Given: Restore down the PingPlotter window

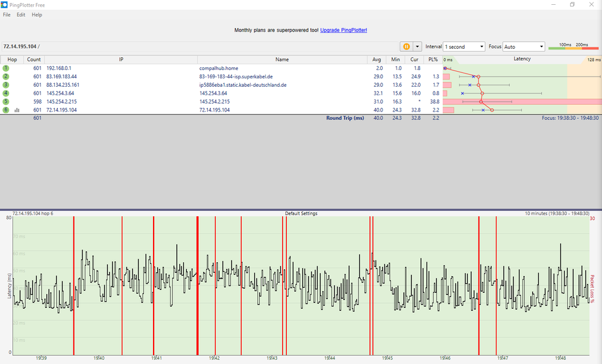Looking at the screenshot, I should pyautogui.click(x=572, y=5).
